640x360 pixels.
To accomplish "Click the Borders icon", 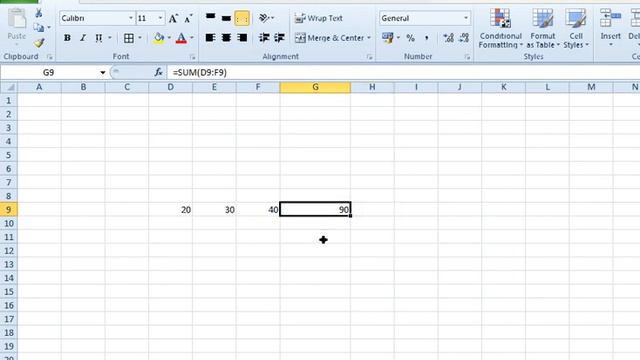I will pyautogui.click(x=129, y=38).
